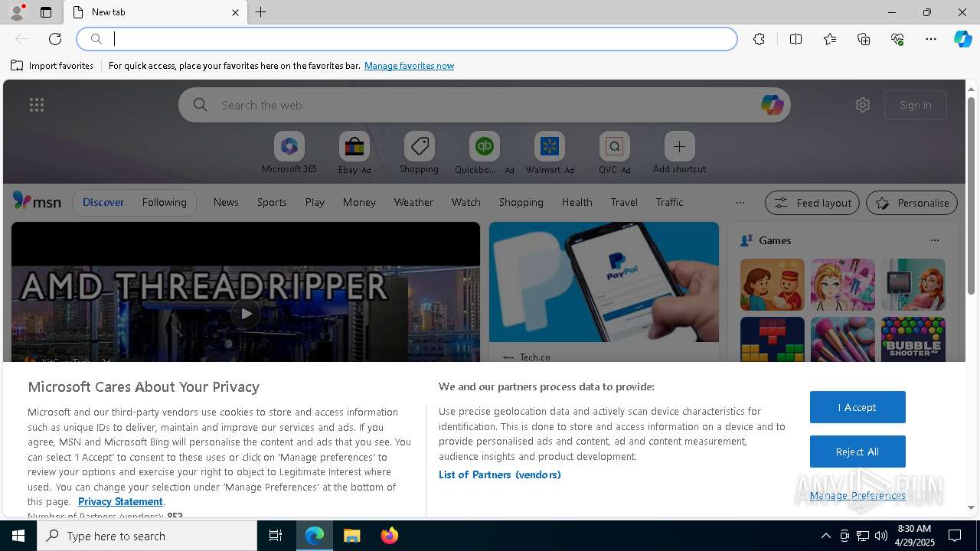Open the Feed layout options
The image size is (980, 551).
point(812,203)
